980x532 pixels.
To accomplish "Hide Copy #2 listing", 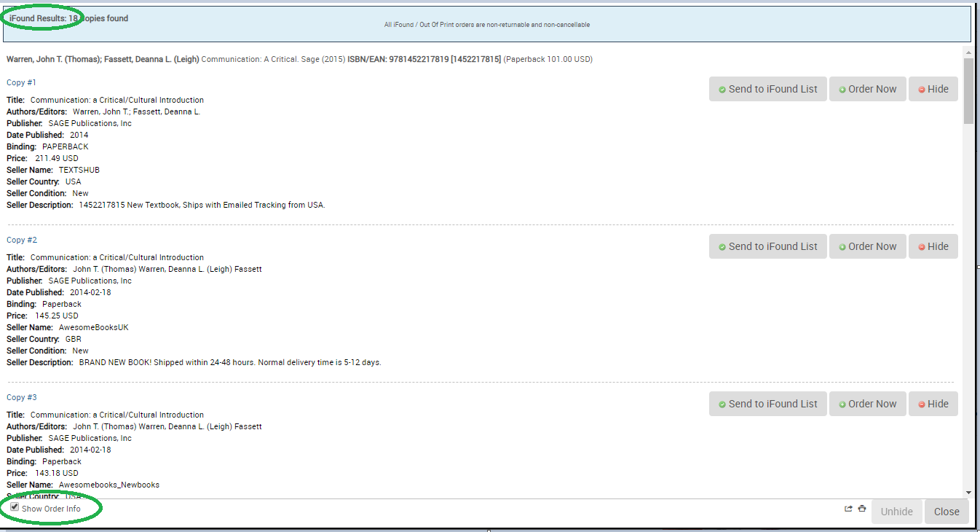I will pos(933,246).
